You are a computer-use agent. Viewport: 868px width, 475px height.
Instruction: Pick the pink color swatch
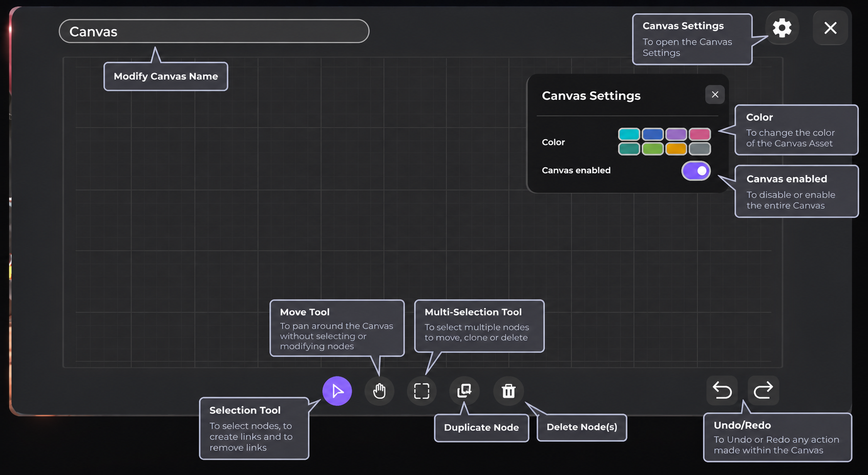point(700,134)
